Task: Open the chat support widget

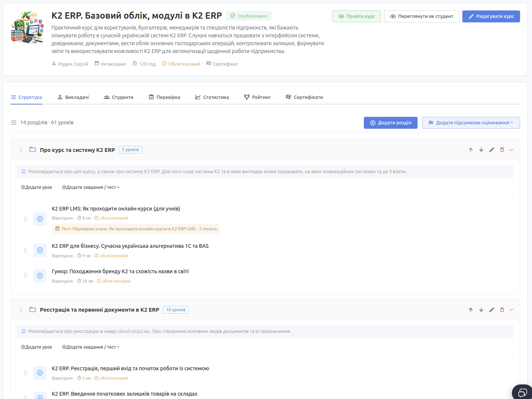Action: [x=522, y=392]
